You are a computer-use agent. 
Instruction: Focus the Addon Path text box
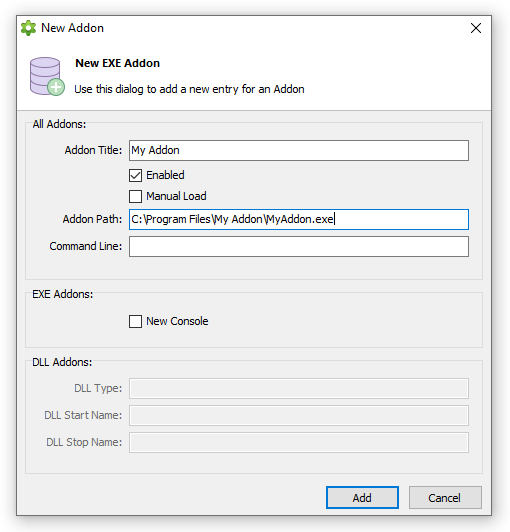click(299, 220)
